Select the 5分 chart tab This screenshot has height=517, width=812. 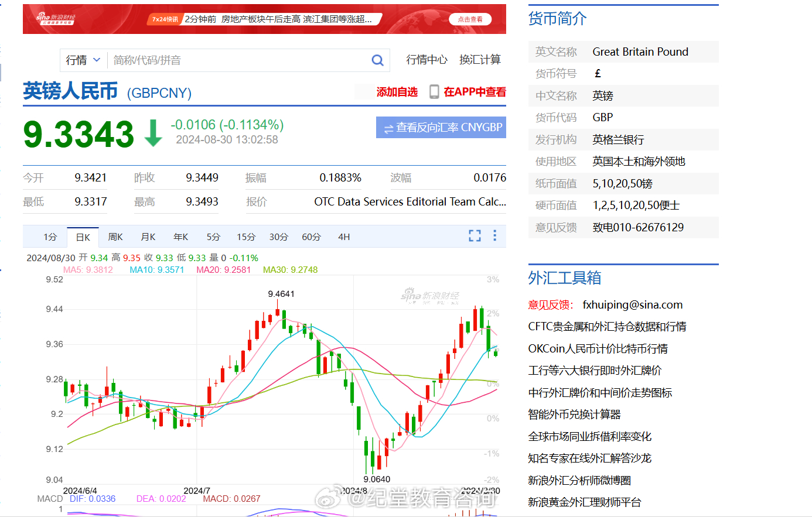[x=213, y=237]
